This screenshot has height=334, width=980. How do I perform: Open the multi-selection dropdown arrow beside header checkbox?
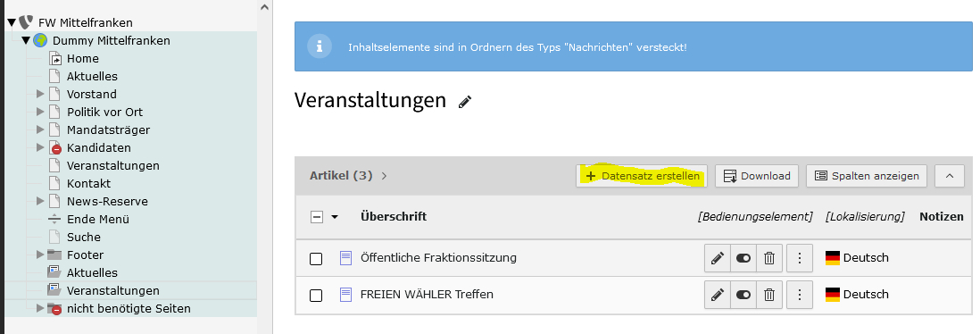[335, 217]
